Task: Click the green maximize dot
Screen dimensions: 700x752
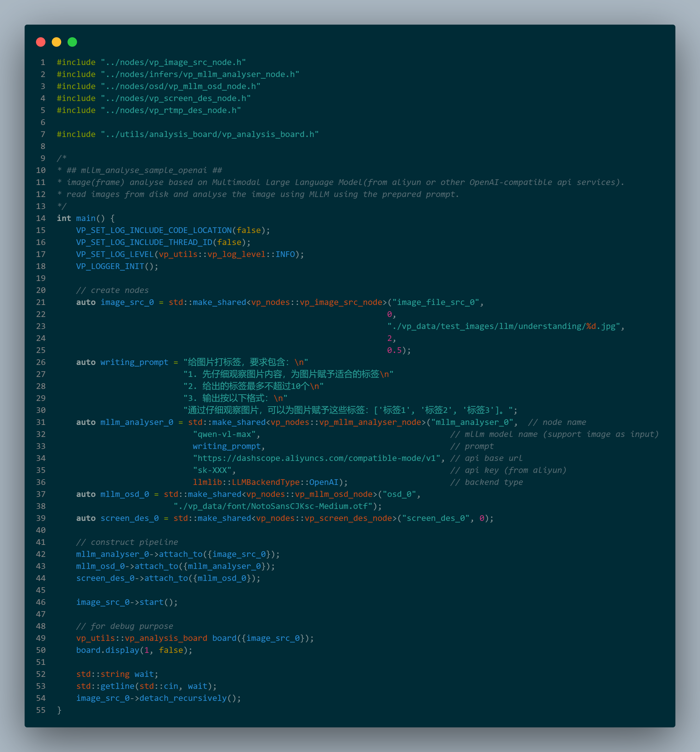Action: click(72, 42)
